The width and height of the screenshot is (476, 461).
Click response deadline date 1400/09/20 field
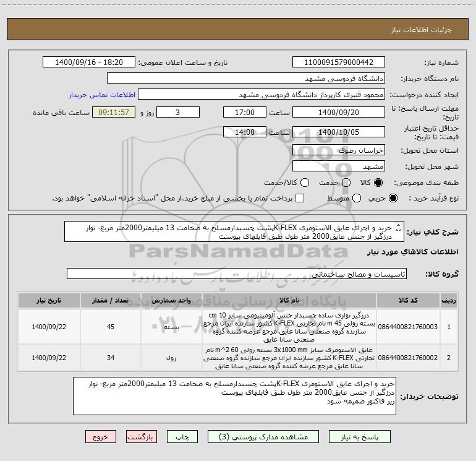pyautogui.click(x=339, y=112)
